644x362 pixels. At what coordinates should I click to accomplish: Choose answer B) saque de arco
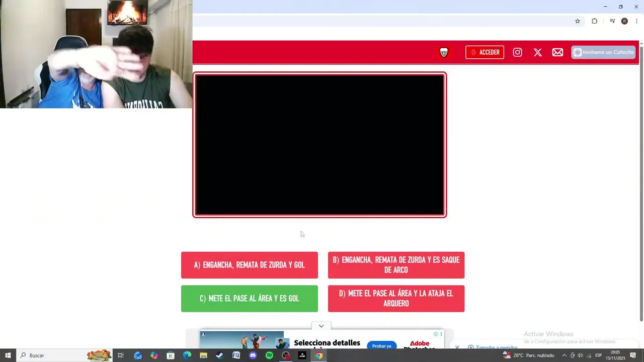coord(396,265)
